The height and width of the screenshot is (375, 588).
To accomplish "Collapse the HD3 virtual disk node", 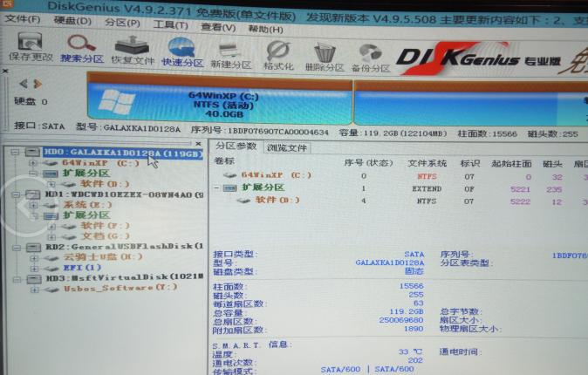I will click(x=17, y=279).
